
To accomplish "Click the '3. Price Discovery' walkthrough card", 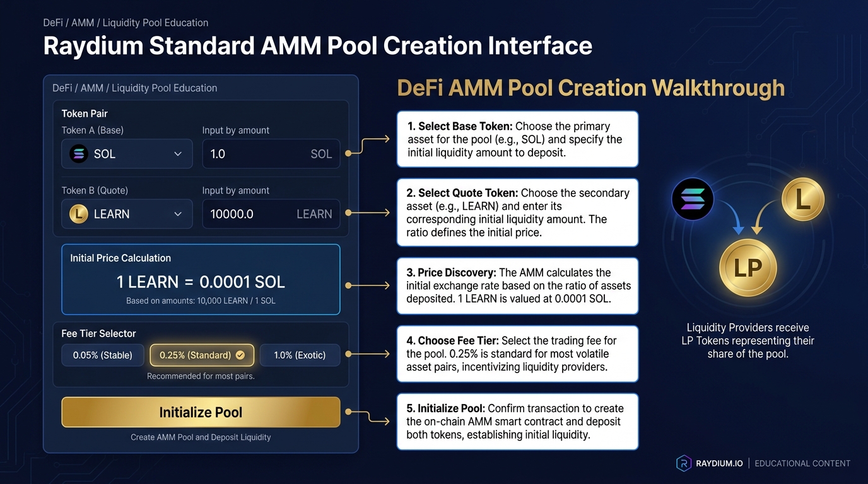I will [x=517, y=285].
